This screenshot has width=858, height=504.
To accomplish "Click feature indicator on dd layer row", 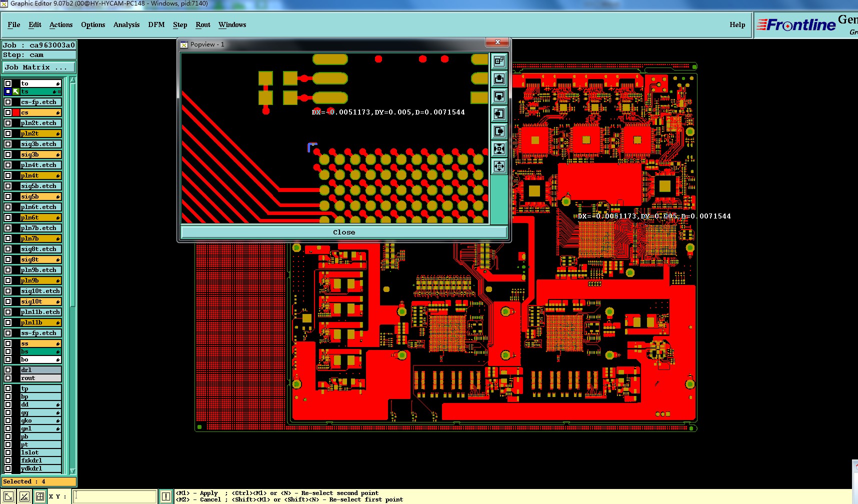I will (58, 404).
